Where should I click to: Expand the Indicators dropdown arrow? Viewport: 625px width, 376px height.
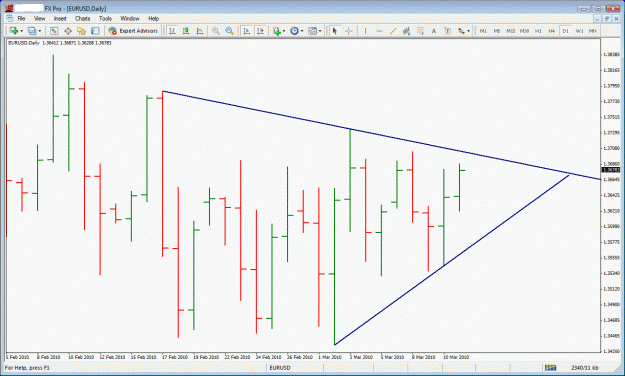[x=284, y=31]
